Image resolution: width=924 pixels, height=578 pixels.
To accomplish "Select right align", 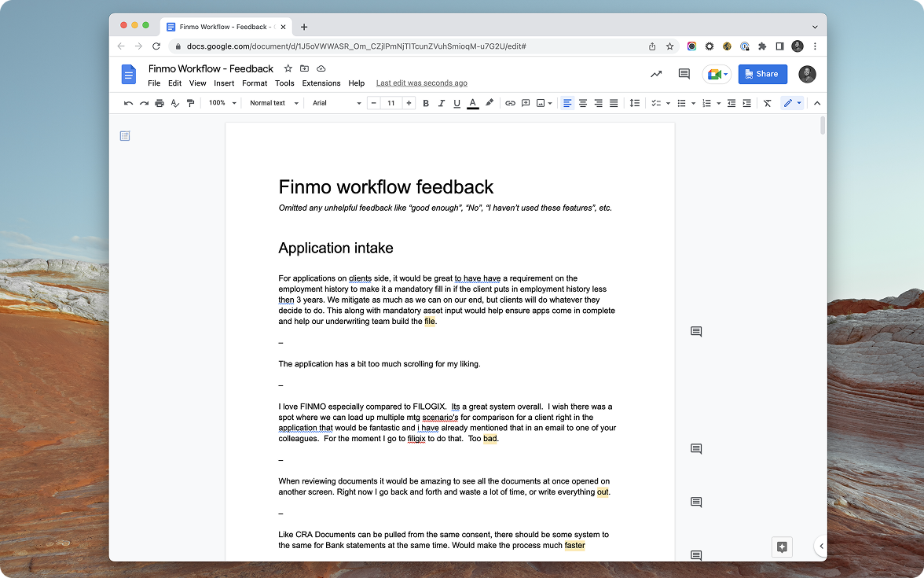I will [x=598, y=103].
